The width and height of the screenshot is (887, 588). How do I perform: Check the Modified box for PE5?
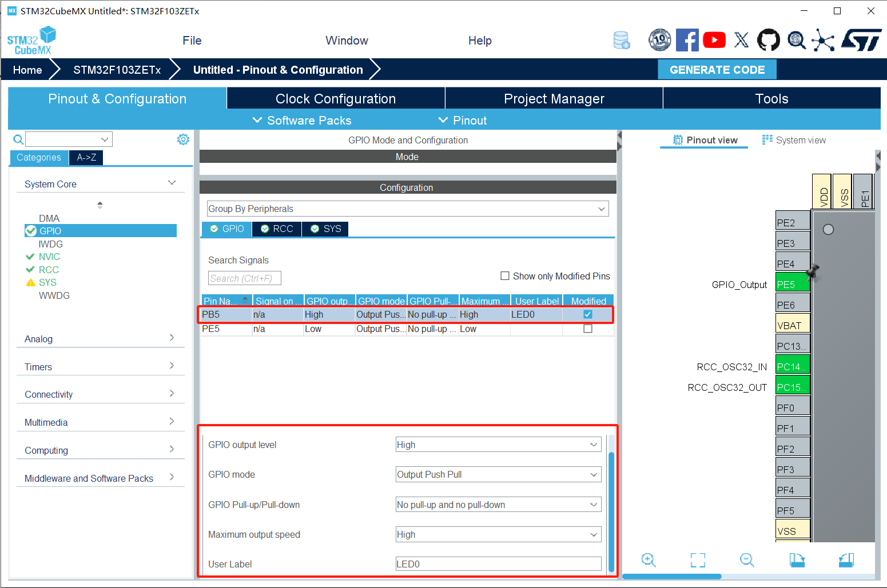click(x=588, y=329)
